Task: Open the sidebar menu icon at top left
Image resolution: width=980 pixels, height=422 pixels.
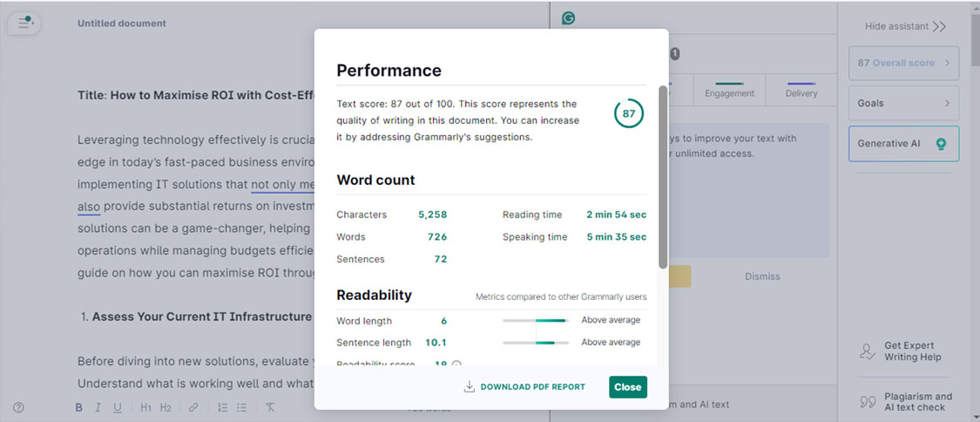Action: 24,24
